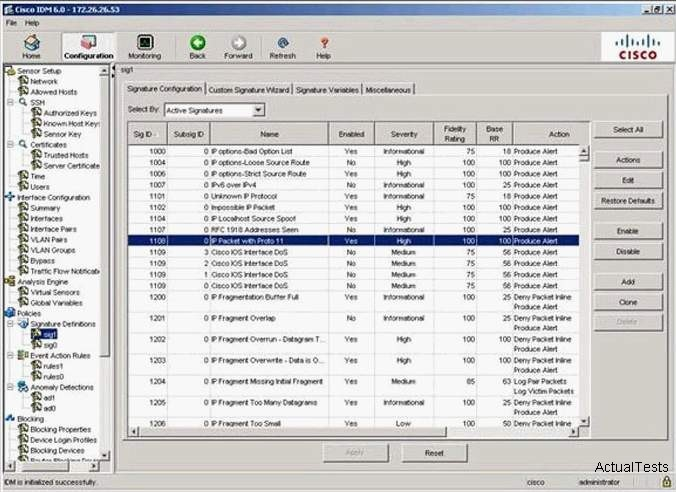This screenshot has height=492, width=676.
Task: Click the Trusted Hosts item icon
Action: click(x=37, y=154)
